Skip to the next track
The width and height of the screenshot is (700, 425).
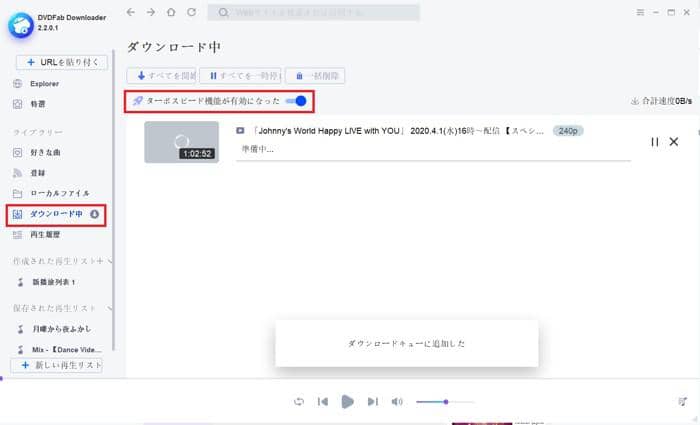tap(373, 402)
